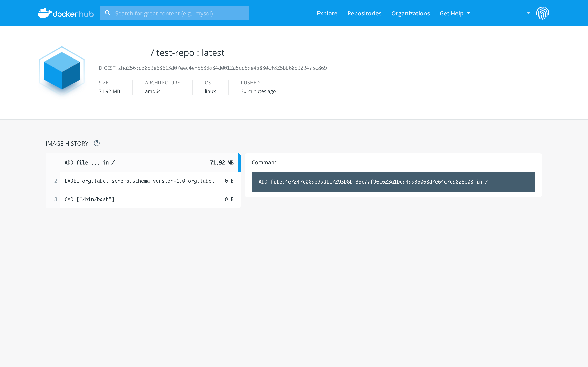
Task: Click the search magnifier icon
Action: tap(108, 13)
